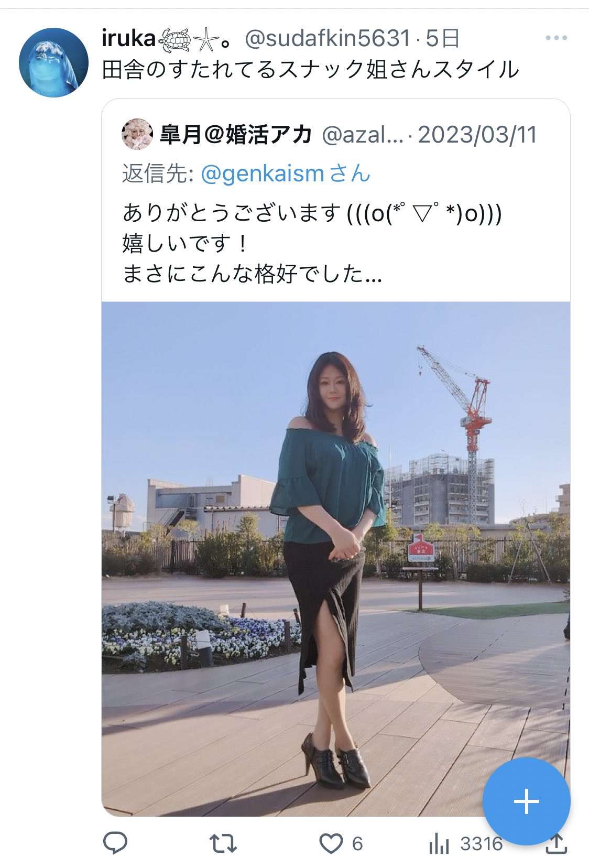The width and height of the screenshot is (589, 868).
Task: Tap the 3316 view count
Action: click(x=481, y=844)
